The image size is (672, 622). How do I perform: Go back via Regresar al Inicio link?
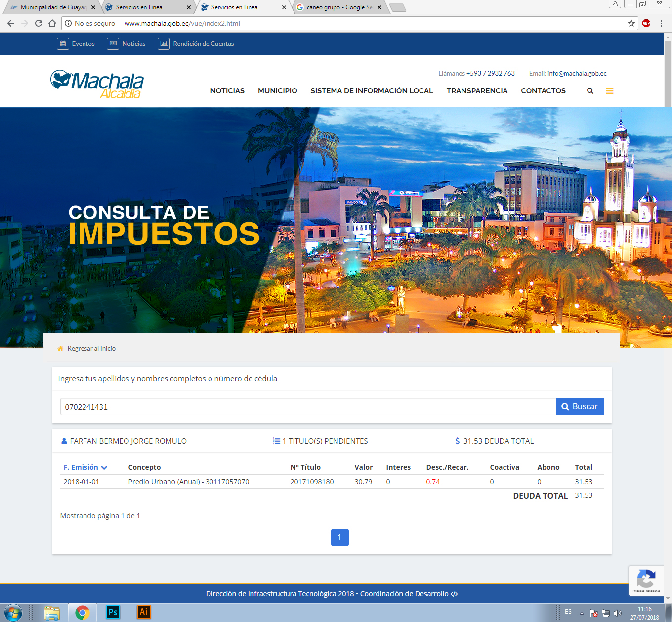[x=91, y=349]
